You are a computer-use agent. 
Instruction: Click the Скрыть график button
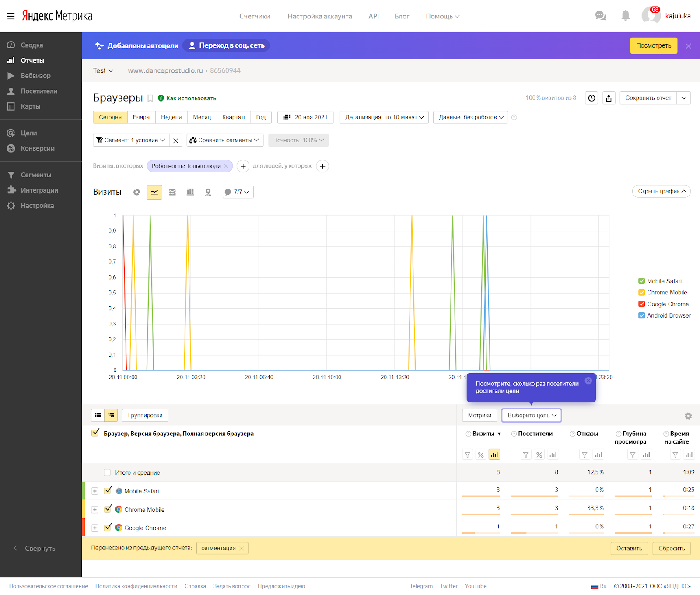pos(661,192)
